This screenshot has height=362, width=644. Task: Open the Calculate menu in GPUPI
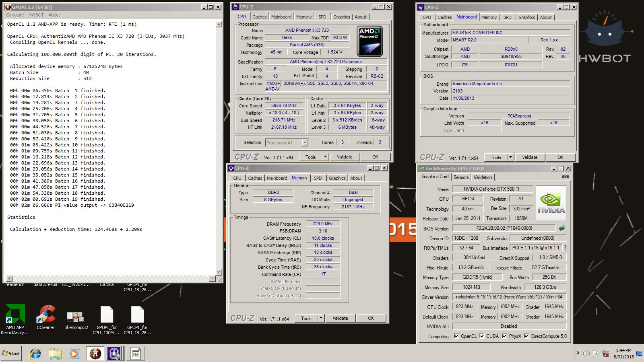coord(15,15)
